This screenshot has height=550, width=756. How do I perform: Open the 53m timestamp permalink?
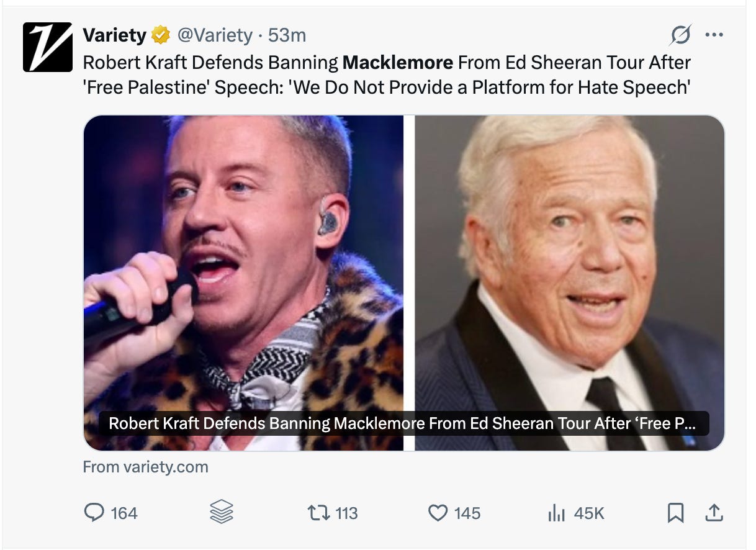tap(287, 36)
